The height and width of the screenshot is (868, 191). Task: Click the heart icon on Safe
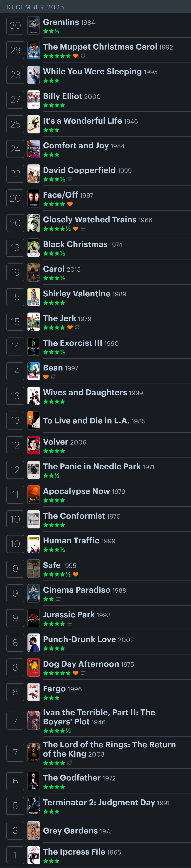tap(76, 574)
